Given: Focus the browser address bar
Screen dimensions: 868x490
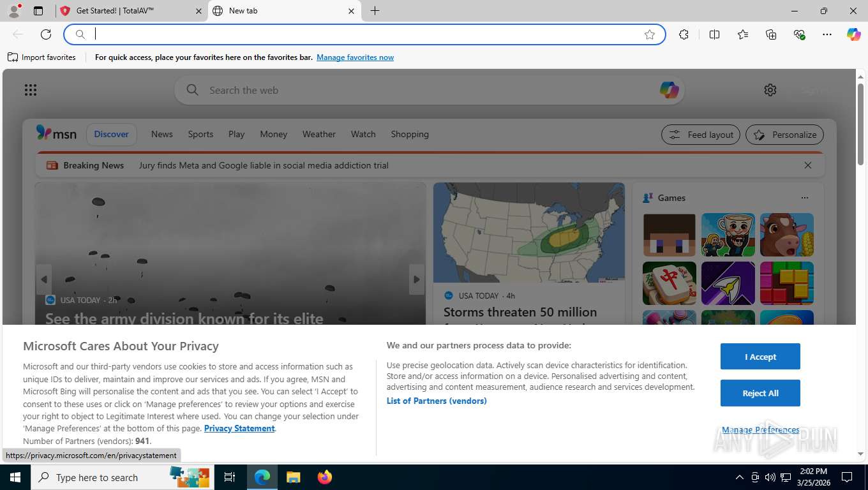Looking at the screenshot, I should (x=364, y=34).
